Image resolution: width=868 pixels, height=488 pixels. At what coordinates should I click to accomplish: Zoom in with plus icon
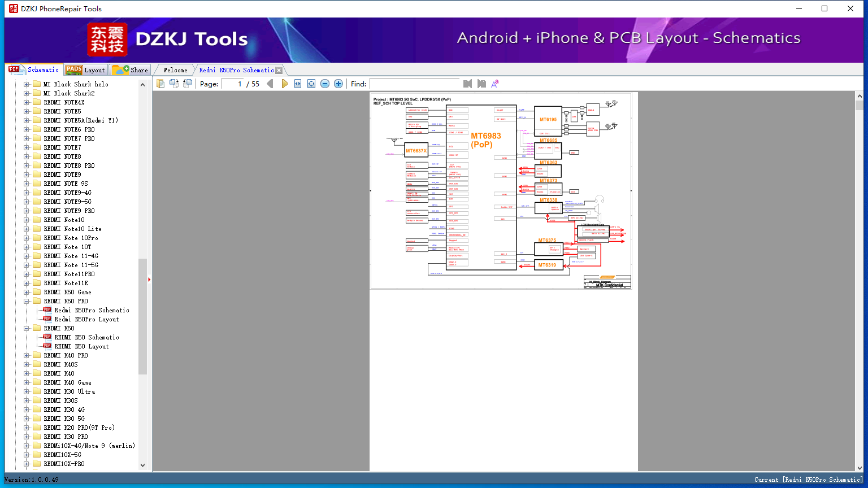point(338,84)
